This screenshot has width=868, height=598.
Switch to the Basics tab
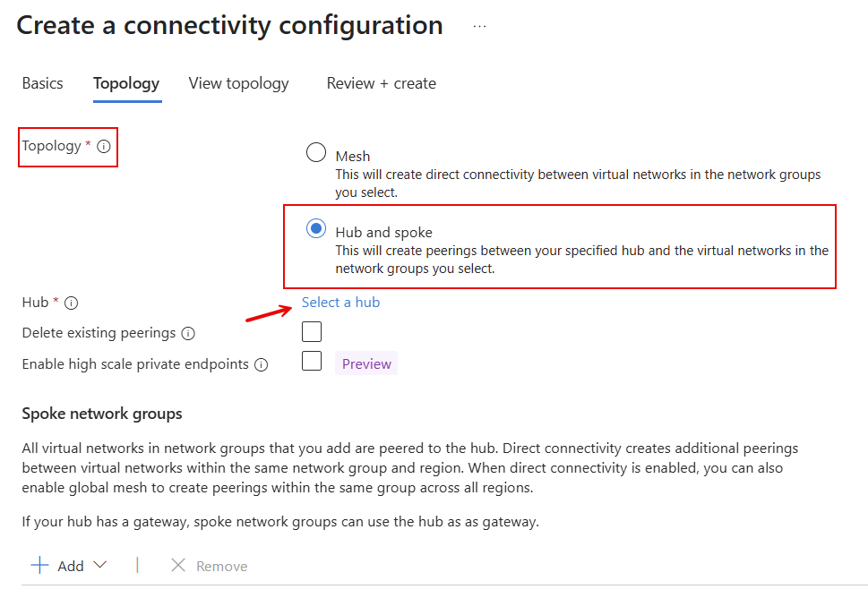coord(42,83)
